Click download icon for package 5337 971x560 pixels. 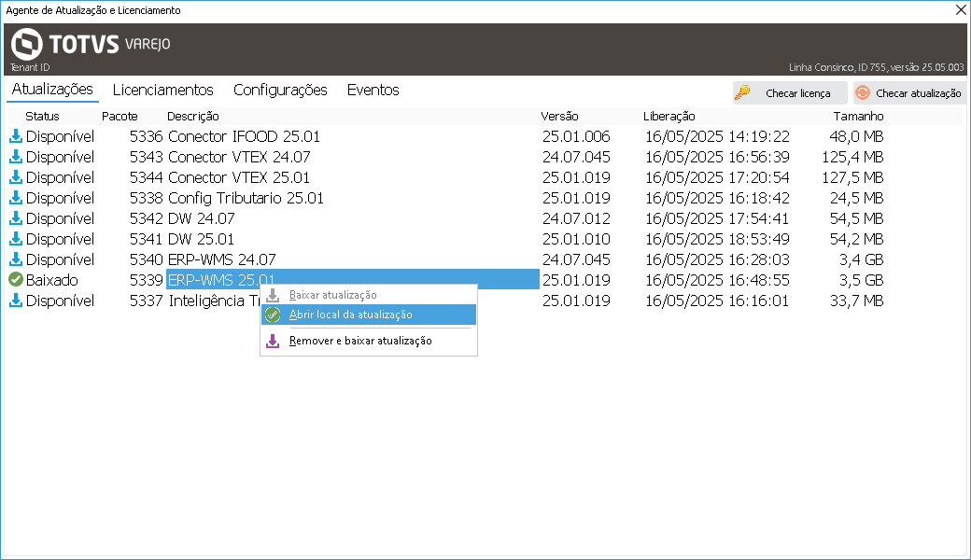pyautogui.click(x=16, y=301)
